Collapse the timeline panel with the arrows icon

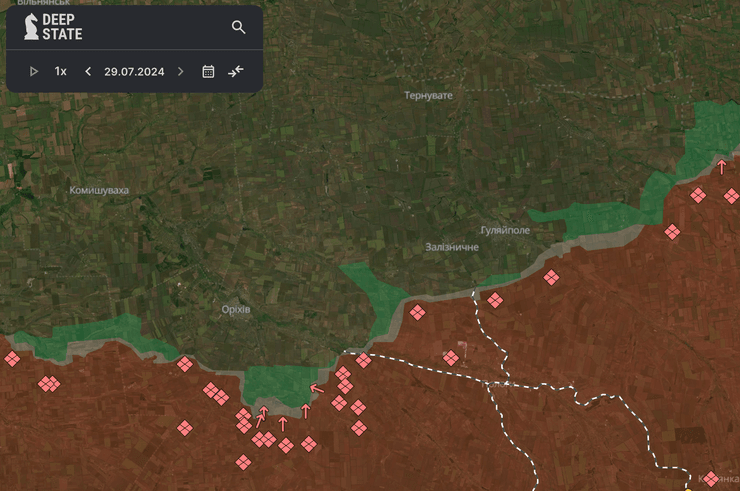point(235,71)
